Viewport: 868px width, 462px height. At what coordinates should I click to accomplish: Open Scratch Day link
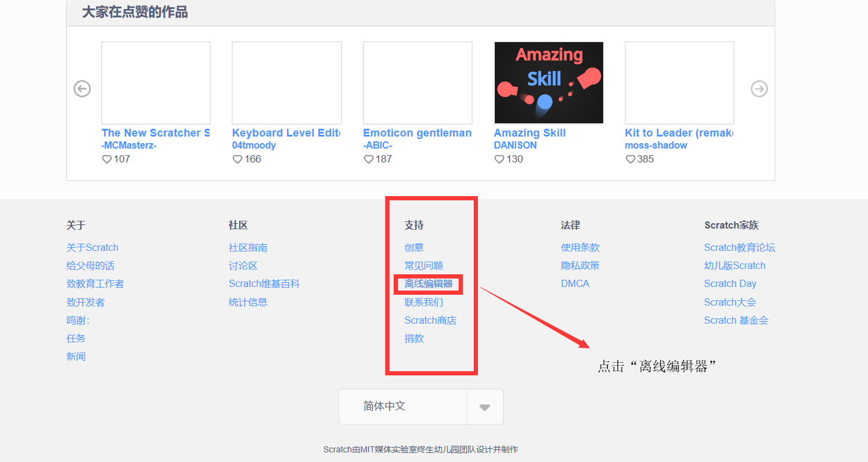(730, 284)
